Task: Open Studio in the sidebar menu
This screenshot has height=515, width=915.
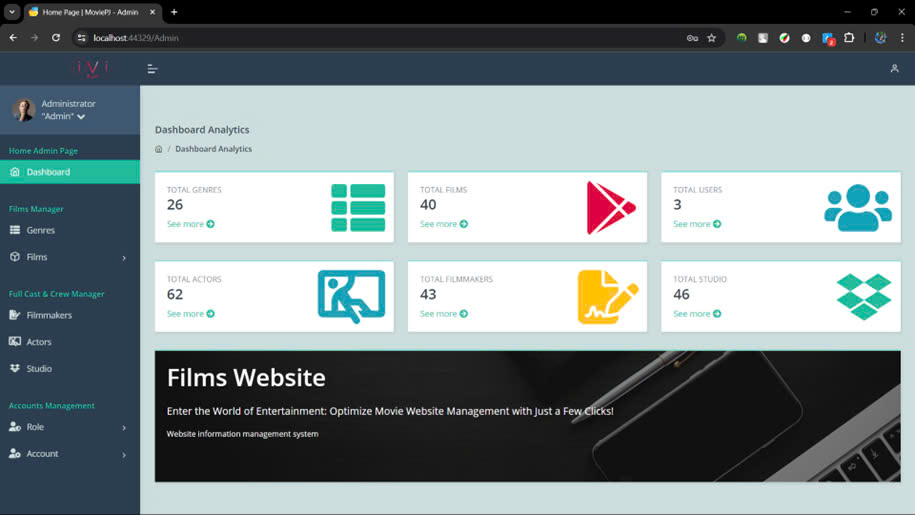Action: 69,369
